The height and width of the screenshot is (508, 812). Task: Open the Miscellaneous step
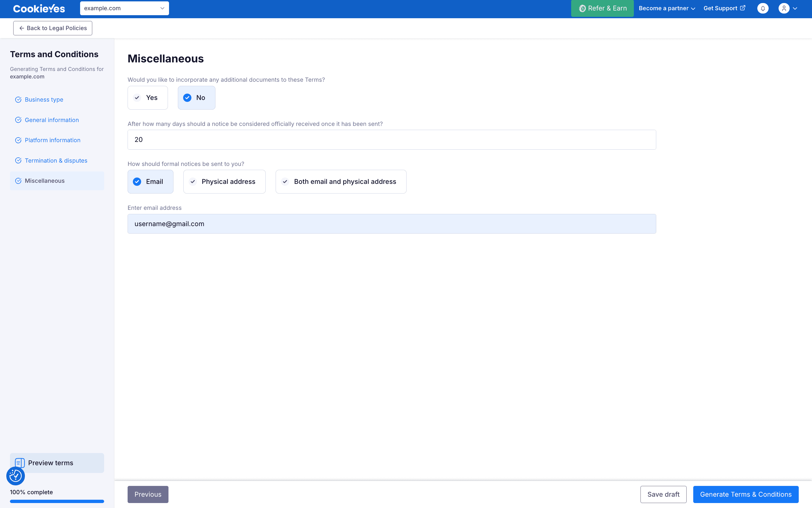coord(57,181)
